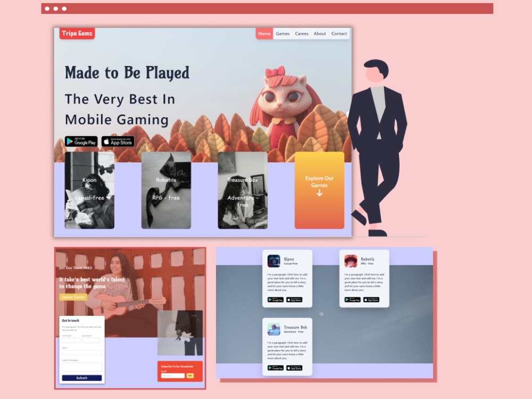The image size is (532, 399).
Task: Click the Robotix game app icon
Action: 351,261
